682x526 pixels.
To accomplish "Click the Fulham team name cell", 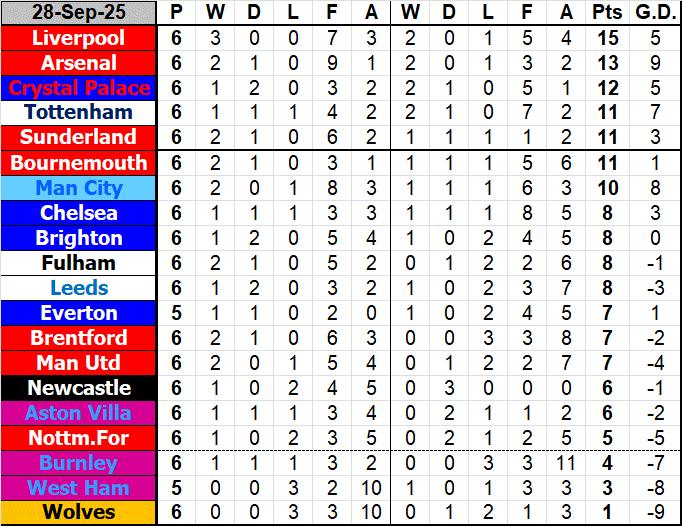I will pos(79,263).
